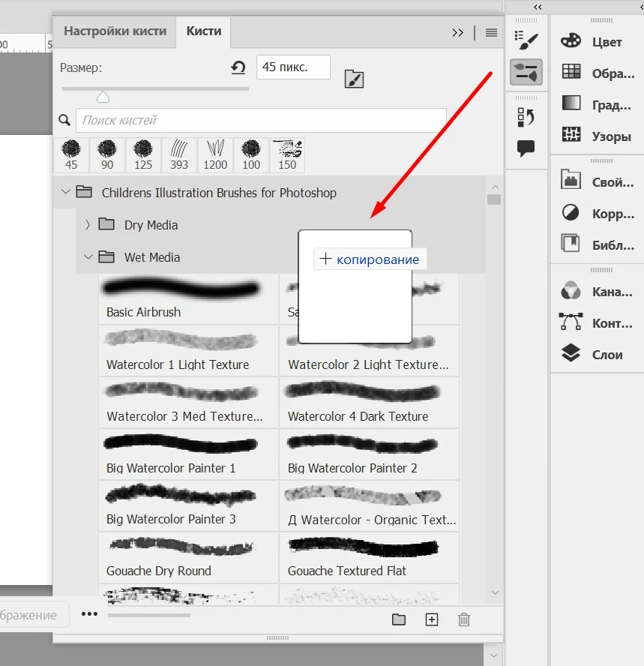The height and width of the screenshot is (666, 644).
Task: Click in the Поиск кистей search field
Action: (261, 120)
